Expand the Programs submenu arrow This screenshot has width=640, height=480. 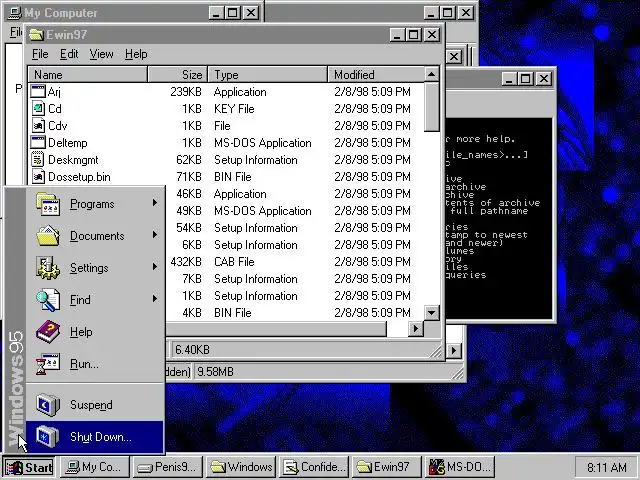155,202
